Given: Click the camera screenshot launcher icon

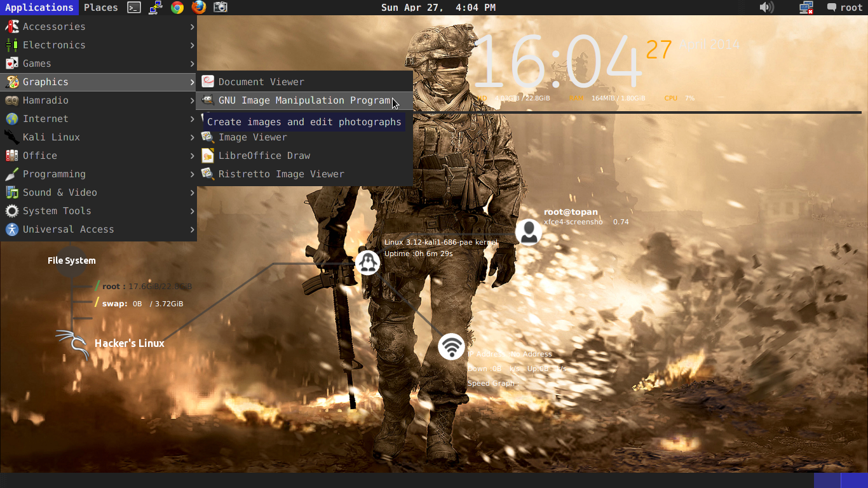Looking at the screenshot, I should tap(220, 8).
